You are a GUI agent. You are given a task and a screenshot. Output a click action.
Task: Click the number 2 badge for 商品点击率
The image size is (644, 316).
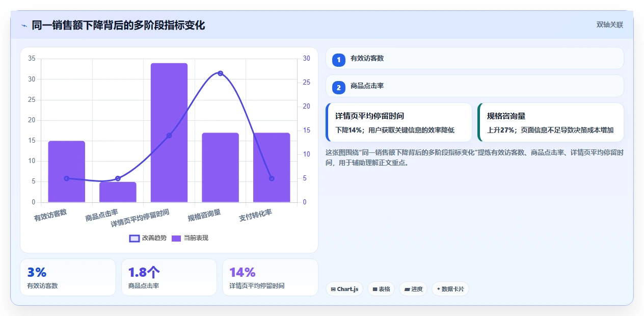coord(338,87)
